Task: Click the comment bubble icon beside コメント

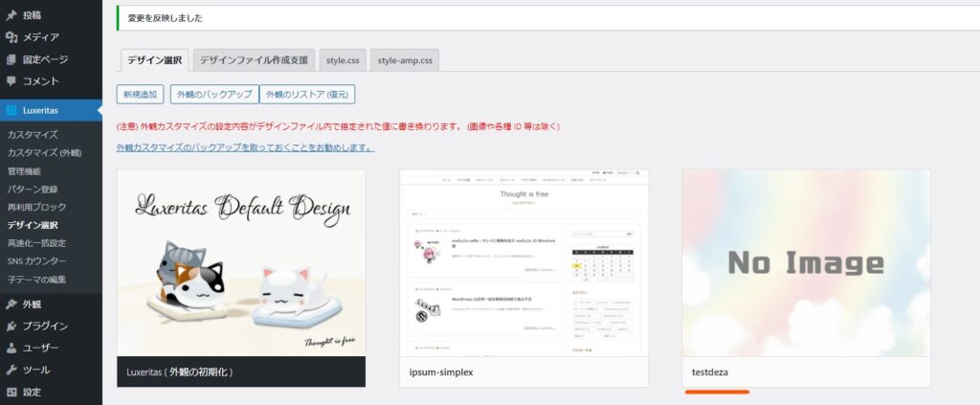Action: [11, 81]
